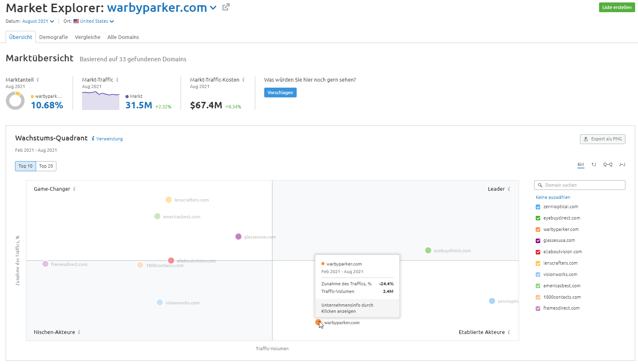Show info for Leader quadrant

pyautogui.click(x=509, y=189)
